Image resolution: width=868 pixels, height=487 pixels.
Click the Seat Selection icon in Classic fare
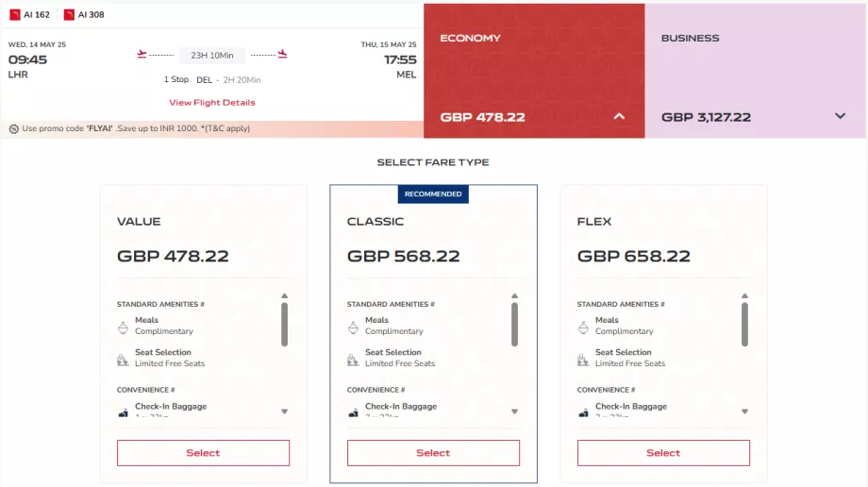click(353, 359)
